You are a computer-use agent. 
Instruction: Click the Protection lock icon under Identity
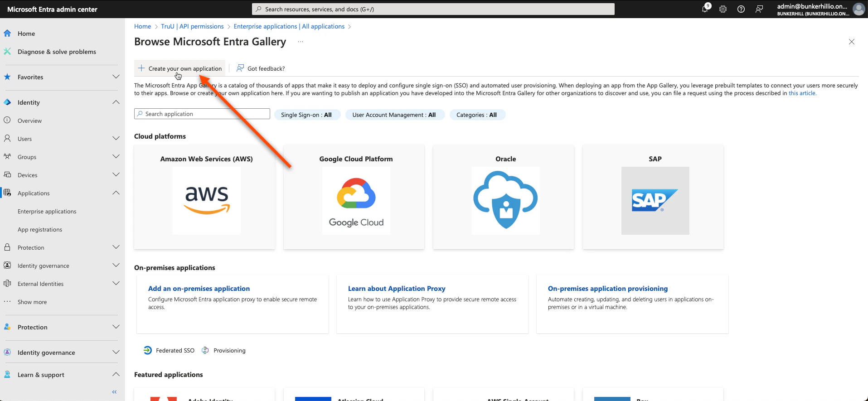point(7,247)
